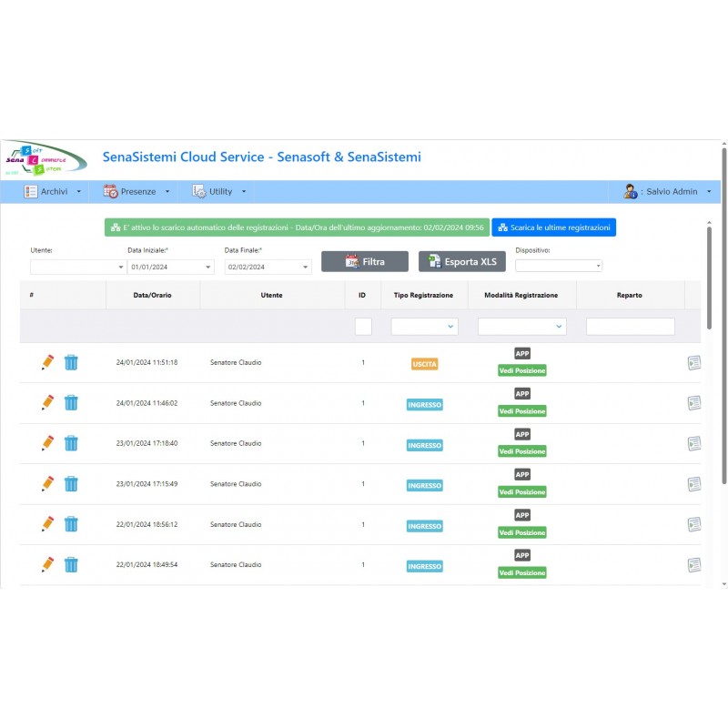Image resolution: width=728 pixels, height=728 pixels.
Task: Click the Esporta XLS button
Action: (x=462, y=261)
